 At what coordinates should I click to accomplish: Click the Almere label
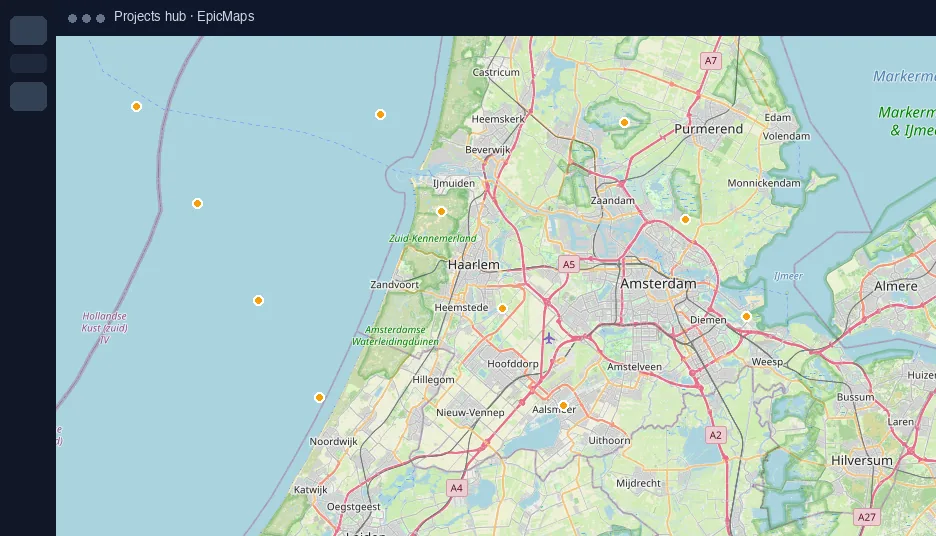tap(896, 286)
